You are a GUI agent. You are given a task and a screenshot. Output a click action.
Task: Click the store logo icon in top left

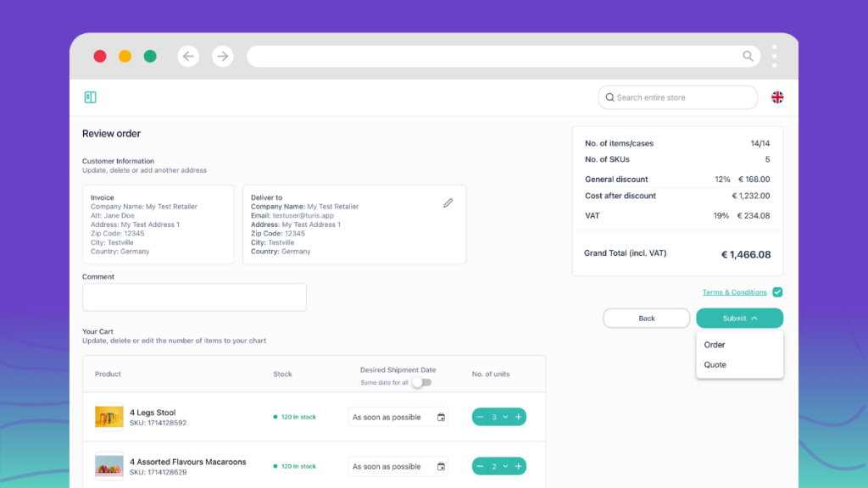[90, 97]
